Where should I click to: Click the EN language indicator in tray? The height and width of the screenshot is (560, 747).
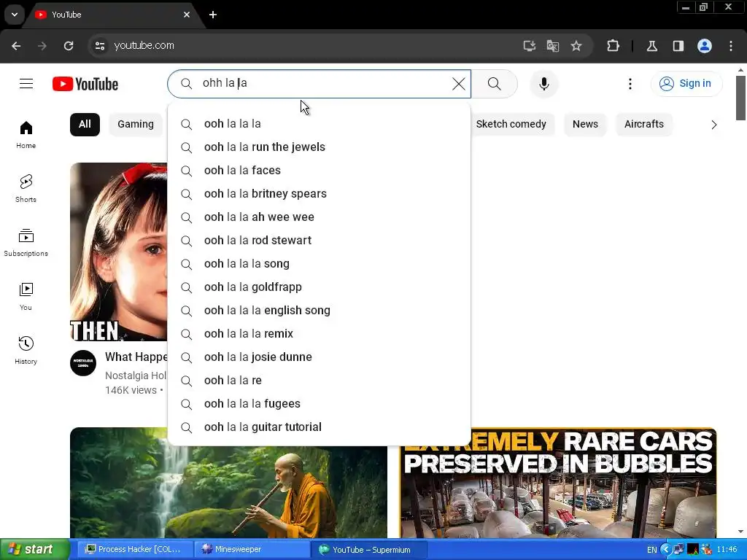click(x=651, y=550)
